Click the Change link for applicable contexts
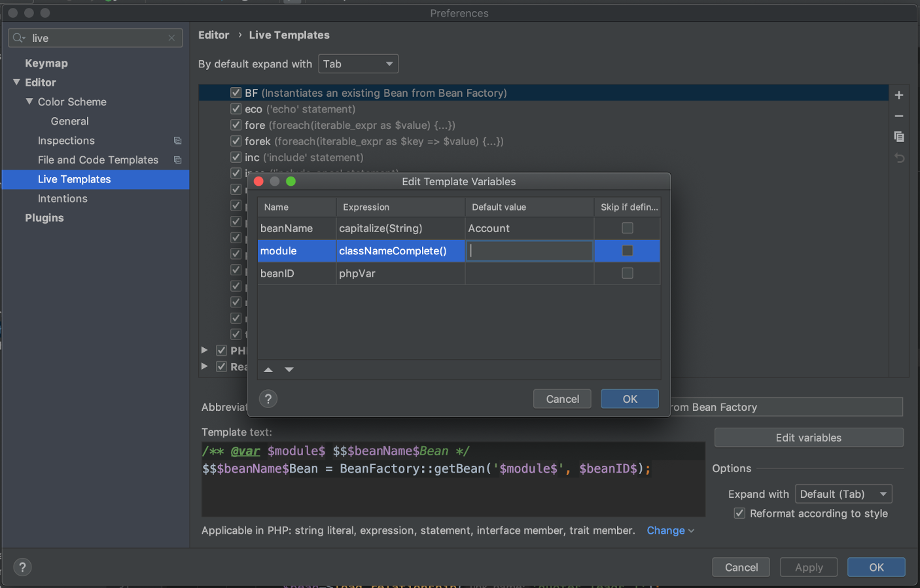This screenshot has height=588, width=920. click(665, 530)
